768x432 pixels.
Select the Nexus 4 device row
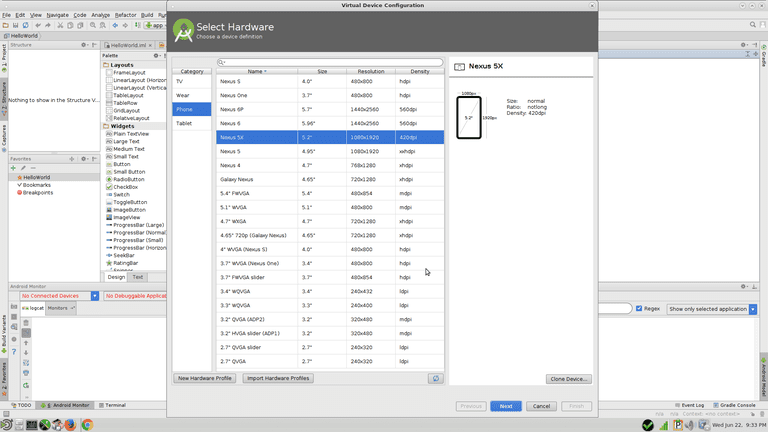click(x=330, y=166)
